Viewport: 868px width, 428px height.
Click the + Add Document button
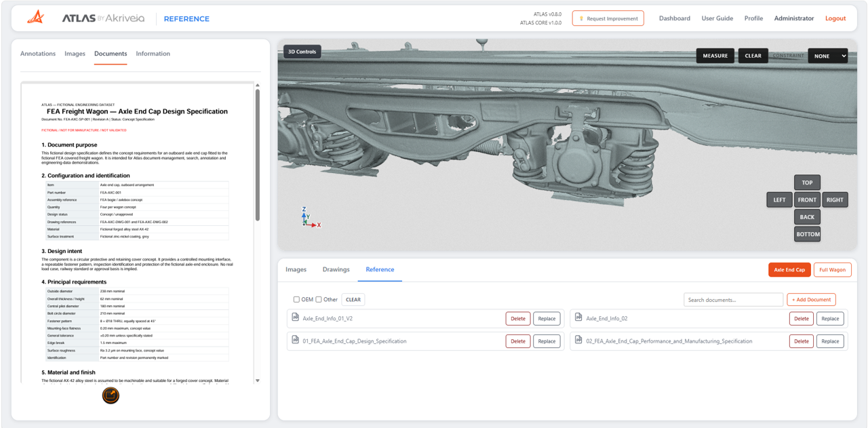click(811, 299)
